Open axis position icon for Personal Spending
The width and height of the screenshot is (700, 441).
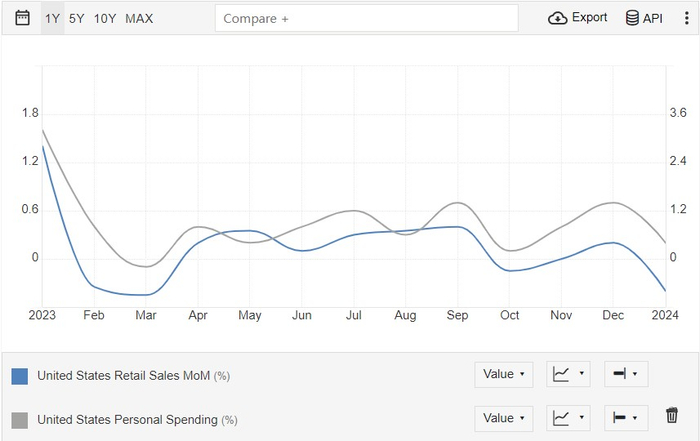click(624, 418)
